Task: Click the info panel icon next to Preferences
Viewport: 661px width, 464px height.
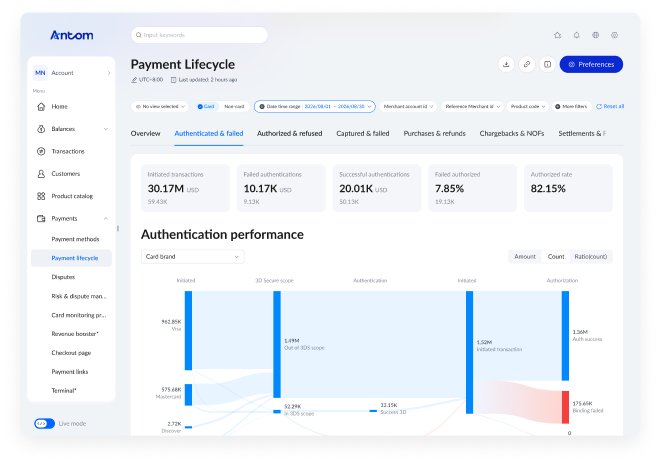Action: (x=547, y=64)
